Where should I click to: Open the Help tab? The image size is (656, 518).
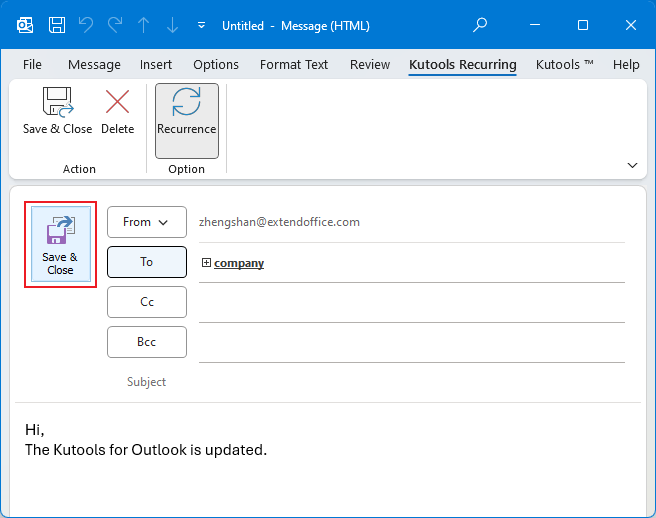[626, 64]
